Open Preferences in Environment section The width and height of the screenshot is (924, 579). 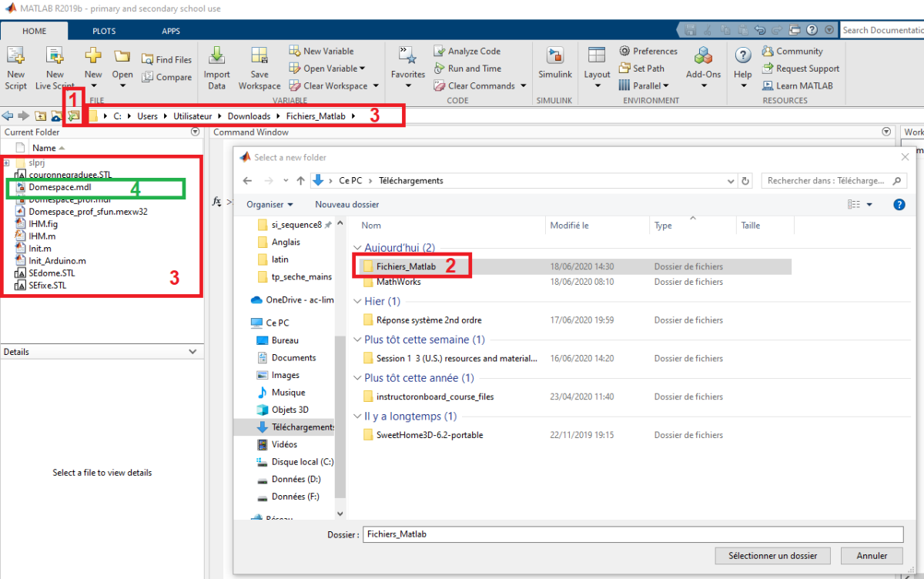624,51
